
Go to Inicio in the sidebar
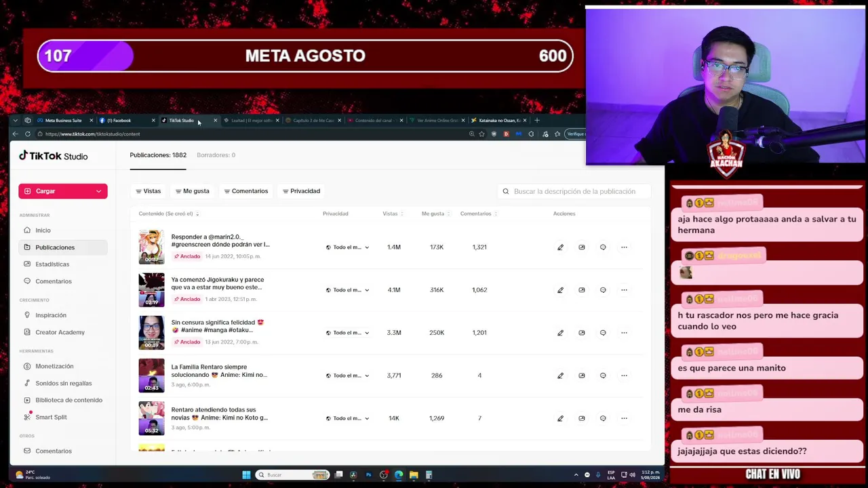click(62, 230)
